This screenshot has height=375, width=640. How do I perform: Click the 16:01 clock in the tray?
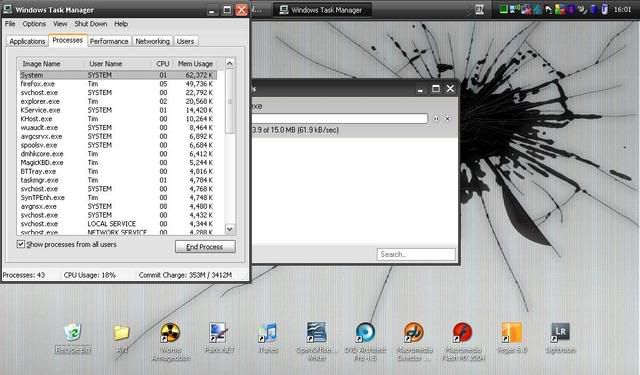click(622, 9)
